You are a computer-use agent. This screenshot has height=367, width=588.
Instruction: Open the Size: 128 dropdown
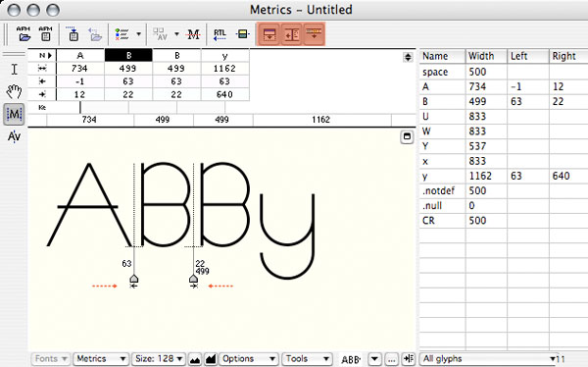click(x=159, y=359)
